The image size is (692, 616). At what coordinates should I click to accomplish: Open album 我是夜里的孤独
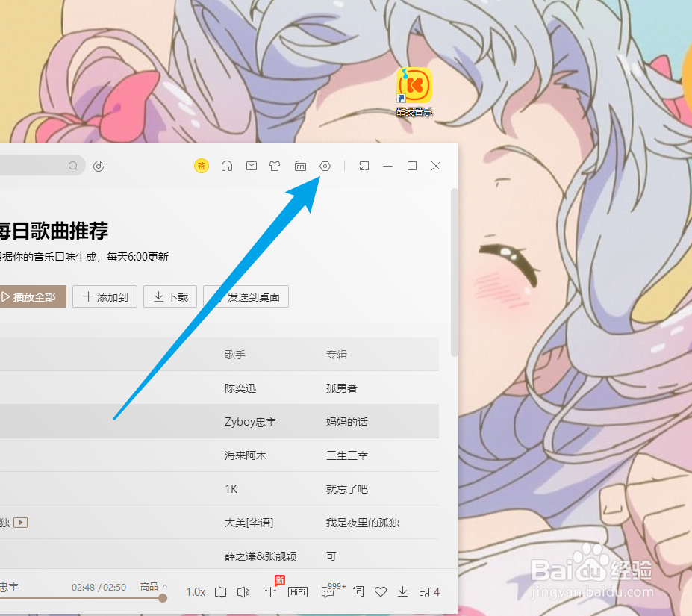(x=363, y=523)
